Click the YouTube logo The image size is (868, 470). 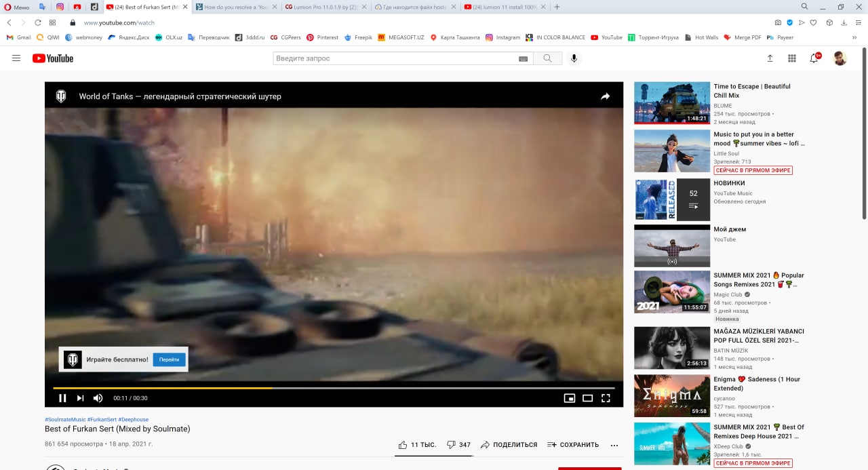pyautogui.click(x=52, y=58)
